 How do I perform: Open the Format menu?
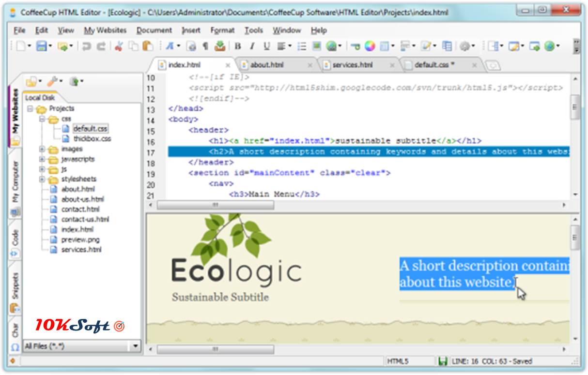pyautogui.click(x=222, y=30)
